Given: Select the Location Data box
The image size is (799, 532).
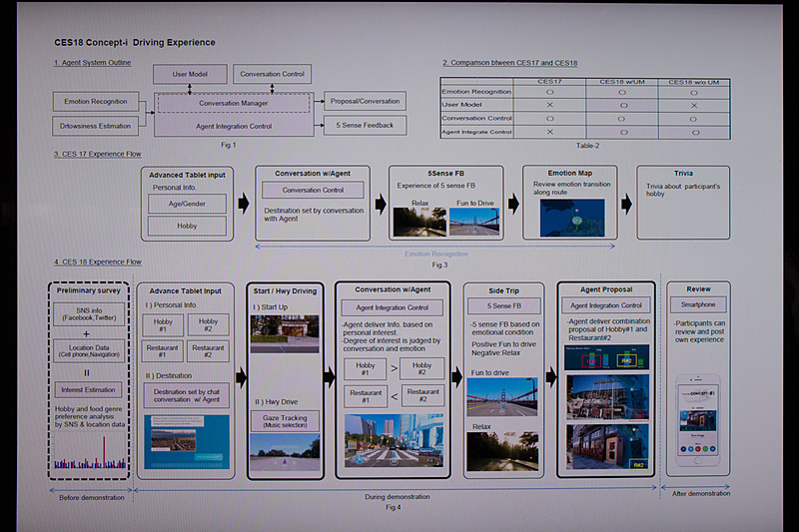Looking at the screenshot, I should click(89, 350).
